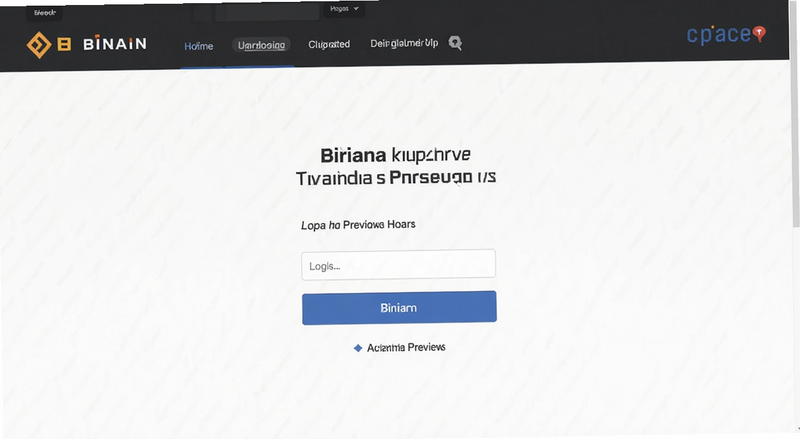Click the BINAIN brand text
The height and width of the screenshot is (439, 800).
[x=115, y=44]
